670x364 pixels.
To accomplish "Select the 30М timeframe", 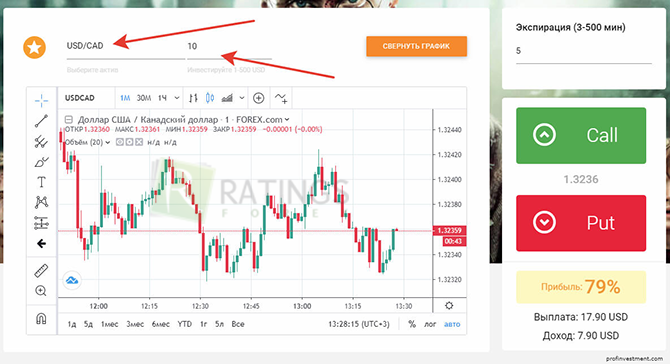I will tap(144, 98).
